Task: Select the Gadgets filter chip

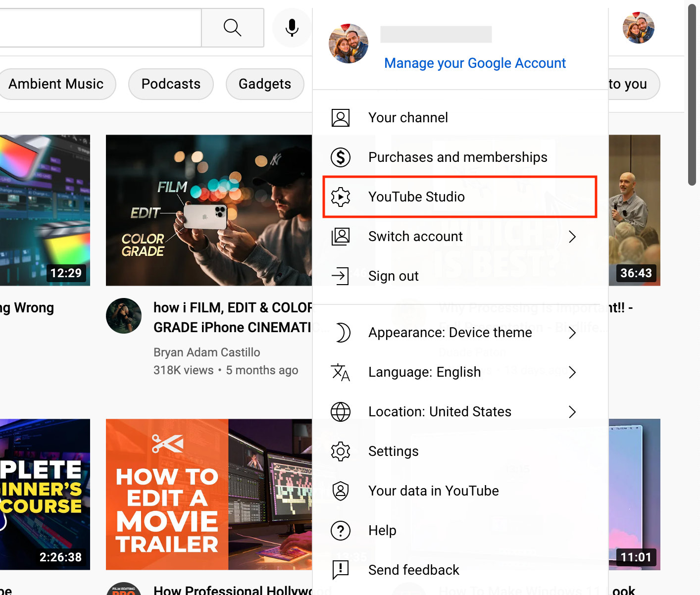Action: coord(265,84)
